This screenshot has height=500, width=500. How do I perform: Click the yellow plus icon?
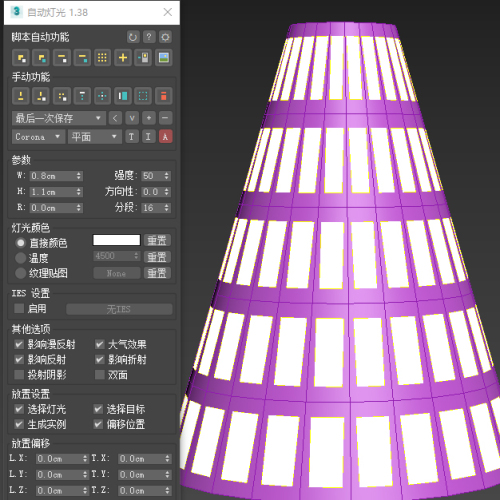click(123, 58)
